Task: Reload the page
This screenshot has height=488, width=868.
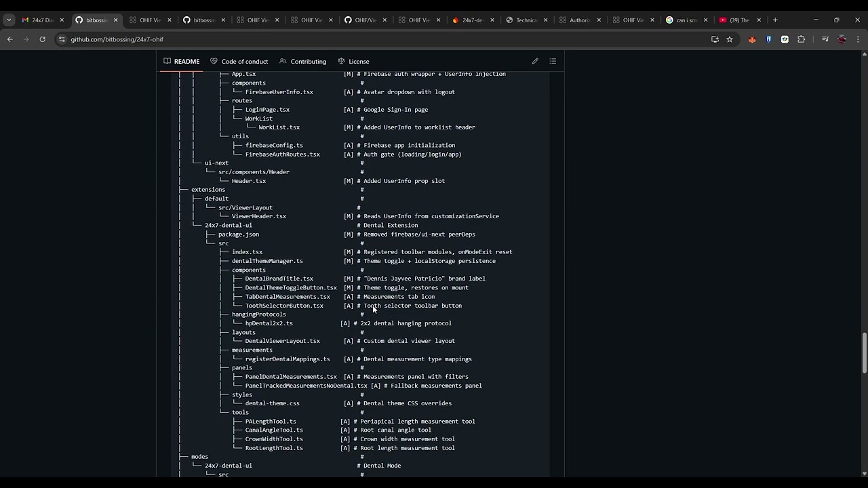Action: tap(42, 39)
